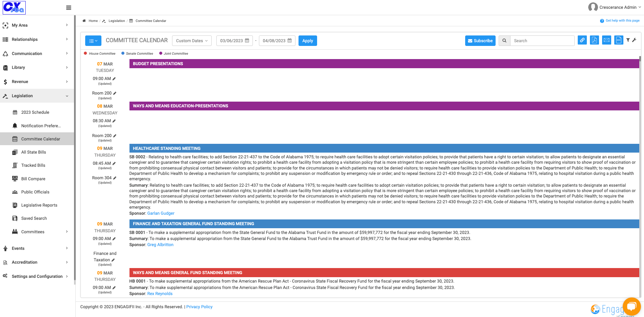The width and height of the screenshot is (644, 317).
Task: Edit the 08:30 AM time pencil
Action: pyautogui.click(x=114, y=121)
